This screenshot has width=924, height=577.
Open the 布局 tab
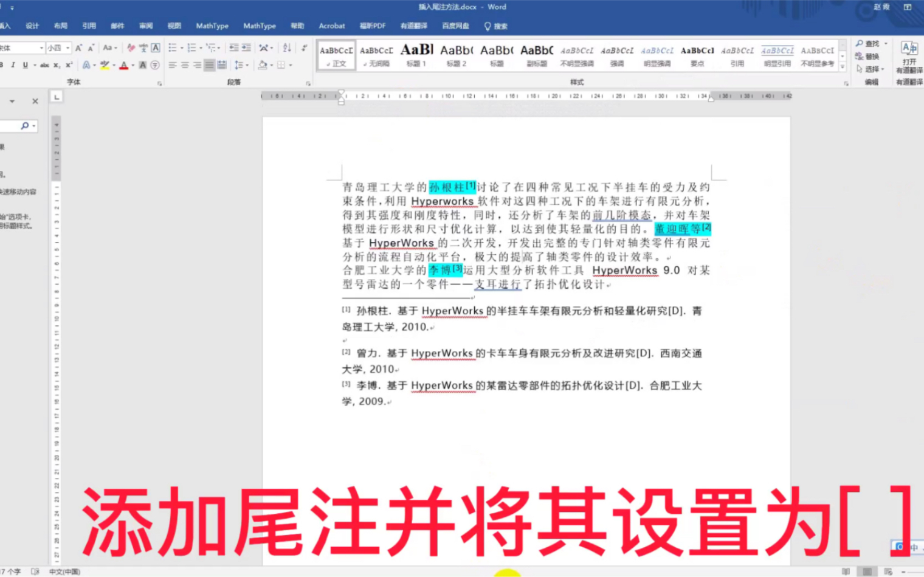point(61,26)
